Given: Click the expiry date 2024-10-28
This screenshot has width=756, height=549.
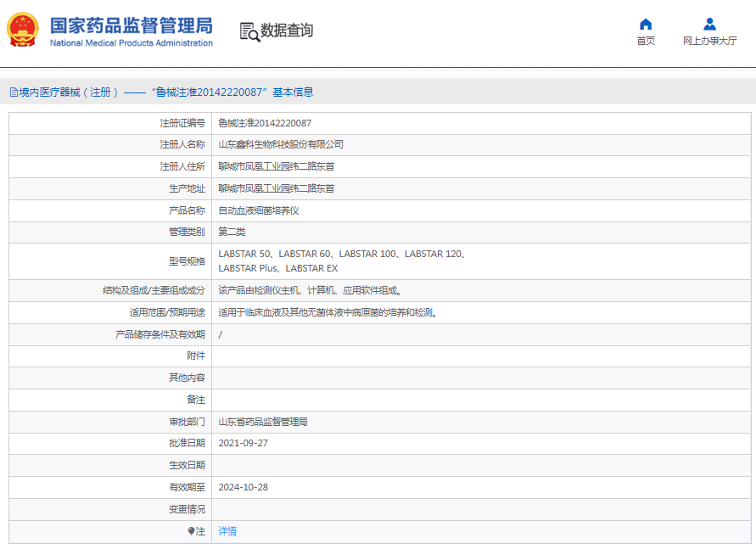Looking at the screenshot, I should (x=243, y=487).
